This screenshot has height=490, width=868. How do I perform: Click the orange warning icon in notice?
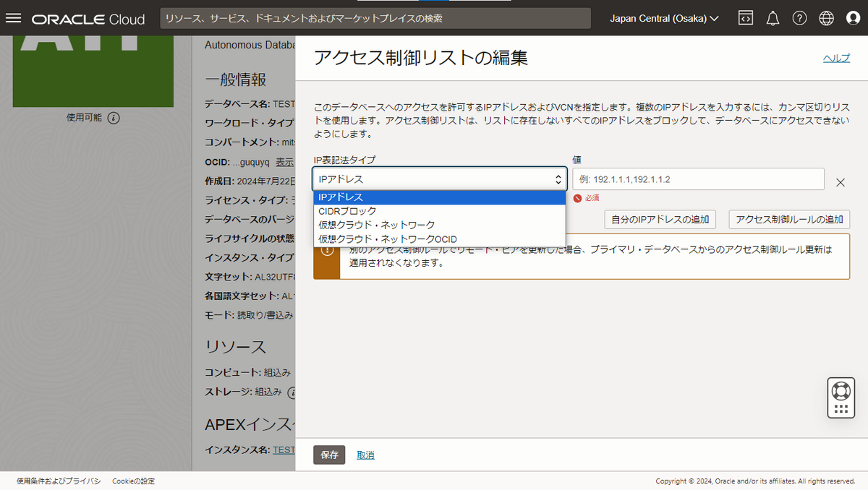point(327,250)
